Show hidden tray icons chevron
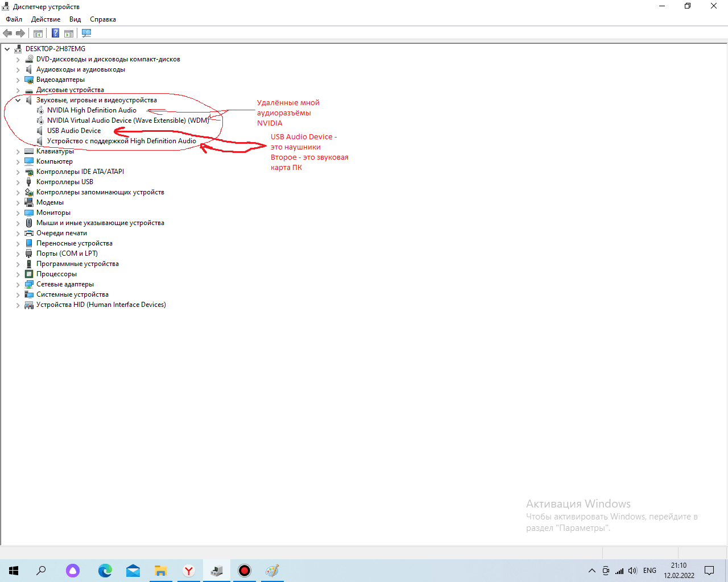The width and height of the screenshot is (728, 582). point(591,571)
